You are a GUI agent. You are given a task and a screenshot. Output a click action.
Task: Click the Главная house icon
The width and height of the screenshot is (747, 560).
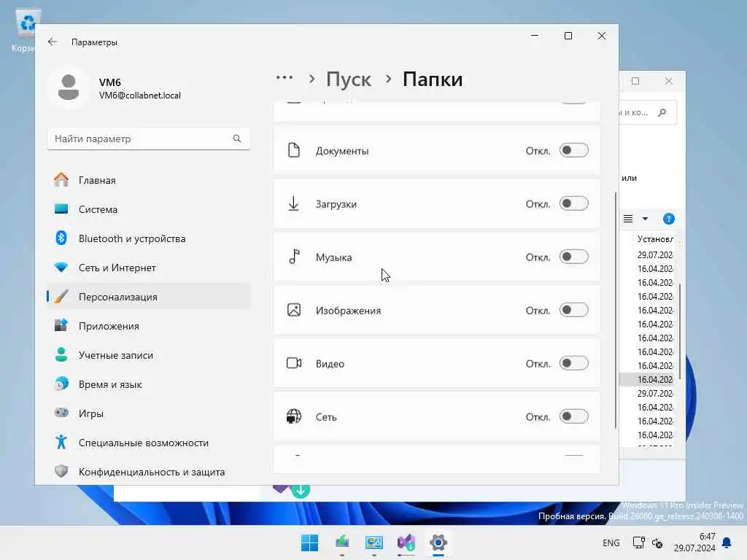coord(61,179)
